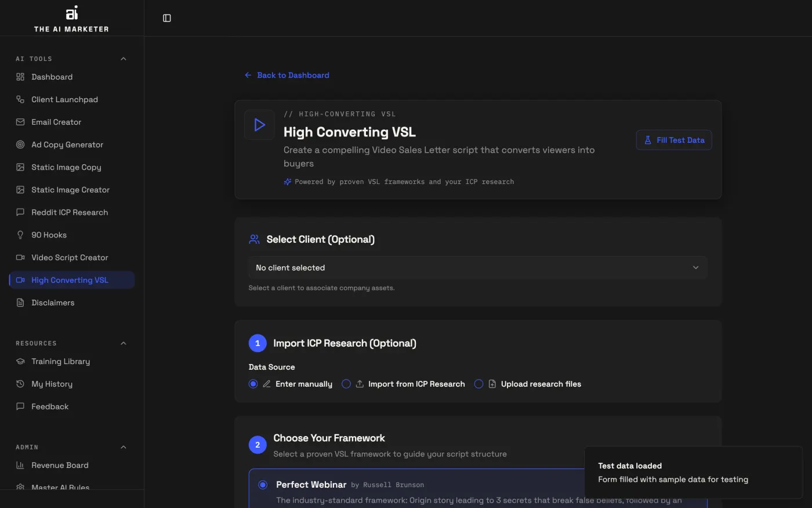Click the Dashboard grid icon

20,77
